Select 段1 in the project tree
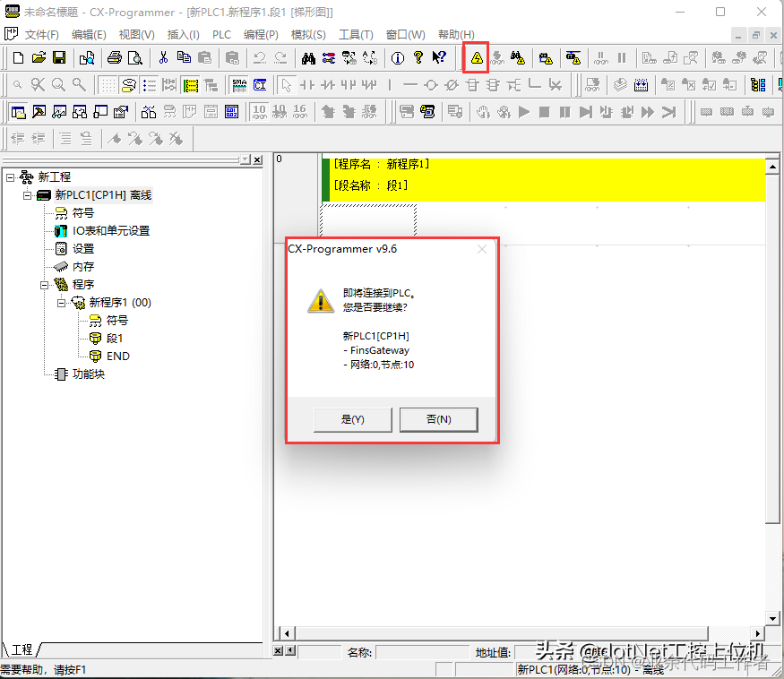This screenshot has width=784, height=679. coord(115,339)
